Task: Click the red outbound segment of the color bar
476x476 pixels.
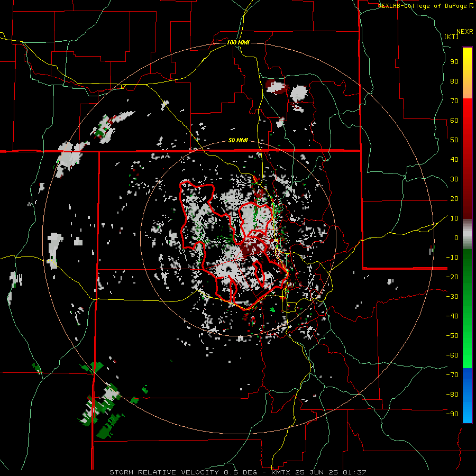Action: (x=467, y=159)
